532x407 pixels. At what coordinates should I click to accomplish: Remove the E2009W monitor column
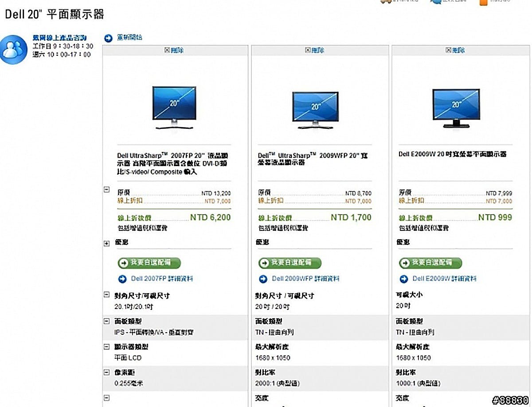click(x=455, y=50)
